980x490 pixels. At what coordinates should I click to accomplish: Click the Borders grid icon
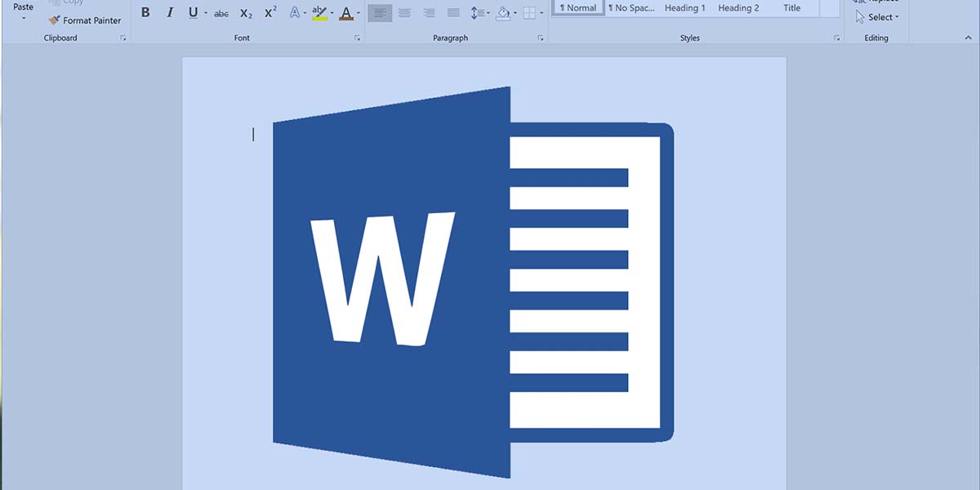529,13
